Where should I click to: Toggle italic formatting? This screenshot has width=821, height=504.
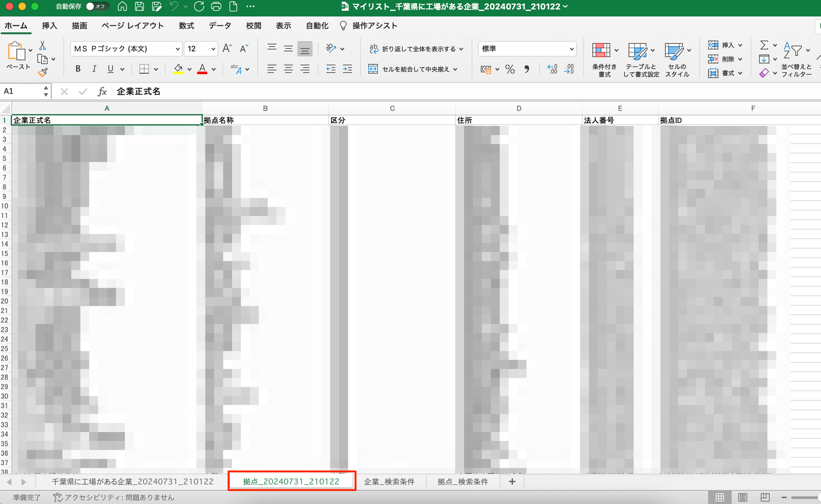pyautogui.click(x=94, y=69)
